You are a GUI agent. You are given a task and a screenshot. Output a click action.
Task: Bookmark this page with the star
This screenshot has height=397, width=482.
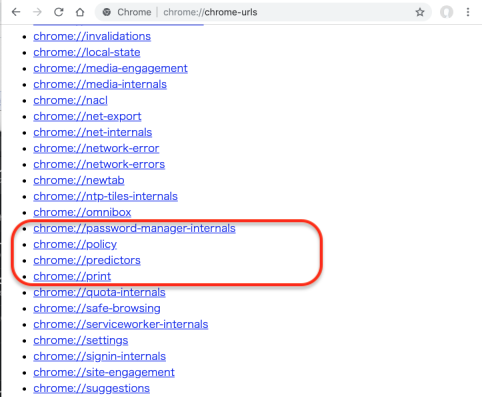click(x=420, y=12)
